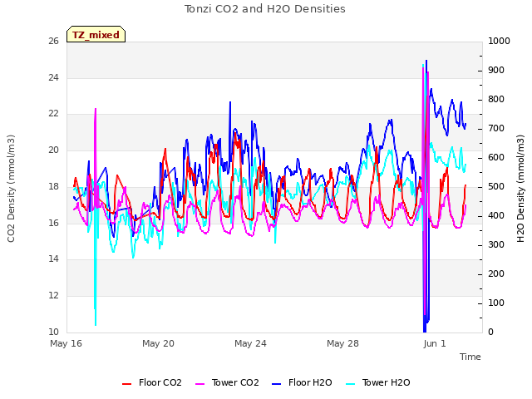
Task: Click the 100 value on H2O axis
Action: point(496,303)
